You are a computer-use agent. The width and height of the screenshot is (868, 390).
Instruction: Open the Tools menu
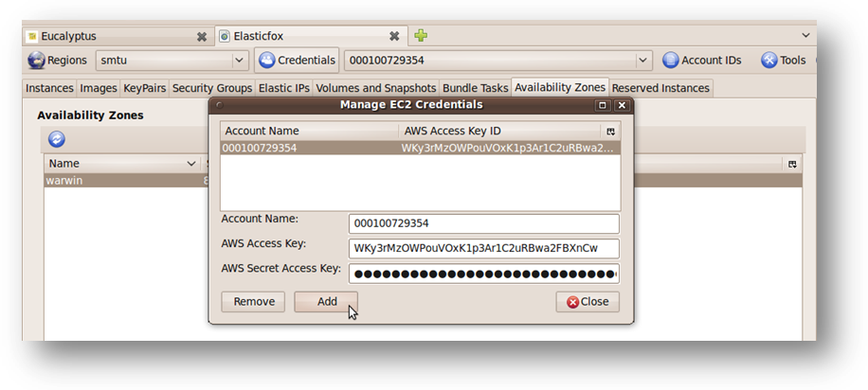point(784,61)
